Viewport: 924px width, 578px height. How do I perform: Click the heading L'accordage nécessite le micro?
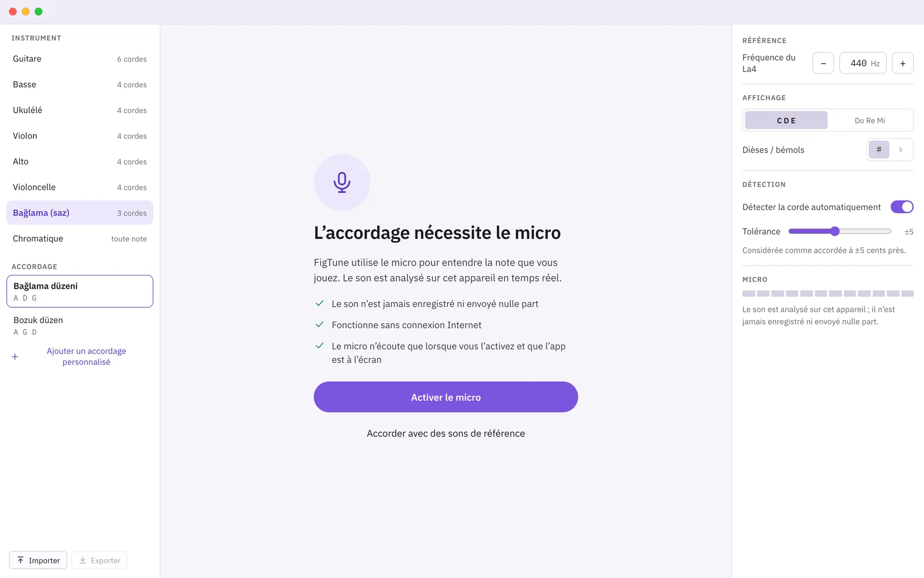(x=437, y=233)
